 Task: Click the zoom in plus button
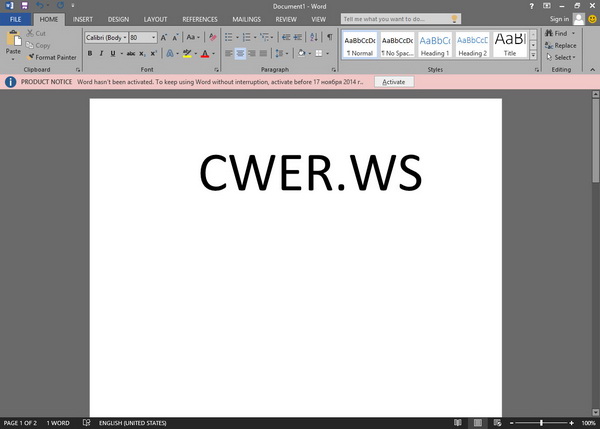pyautogui.click(x=571, y=423)
